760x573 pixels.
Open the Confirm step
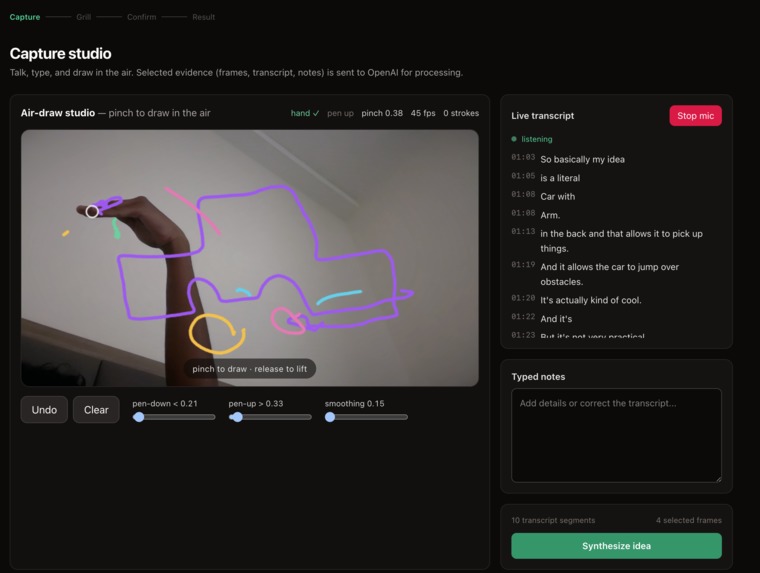coord(142,17)
